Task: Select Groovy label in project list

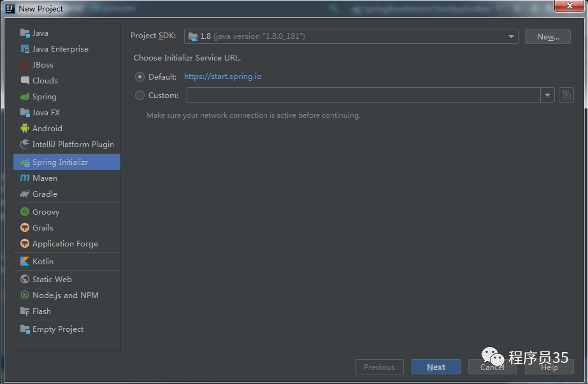Action: click(46, 212)
